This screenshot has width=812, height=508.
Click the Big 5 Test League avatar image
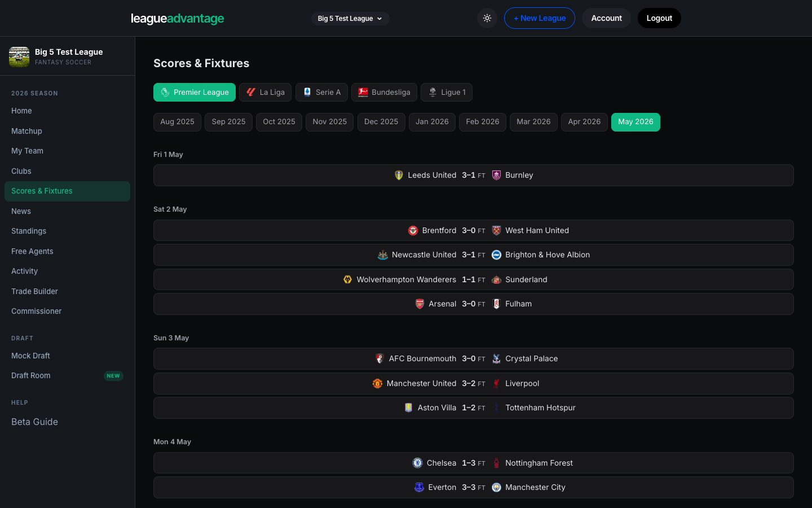pyautogui.click(x=19, y=56)
